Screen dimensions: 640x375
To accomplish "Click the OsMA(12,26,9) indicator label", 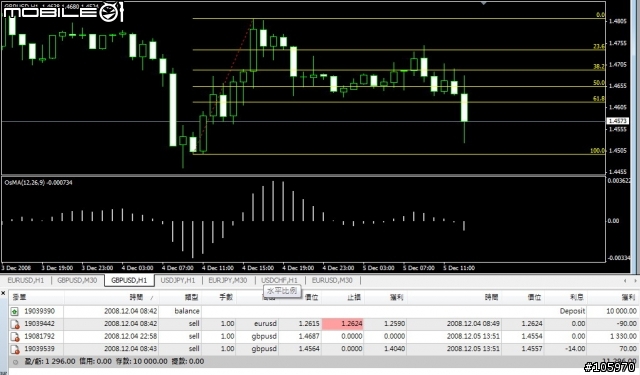I will point(38,183).
